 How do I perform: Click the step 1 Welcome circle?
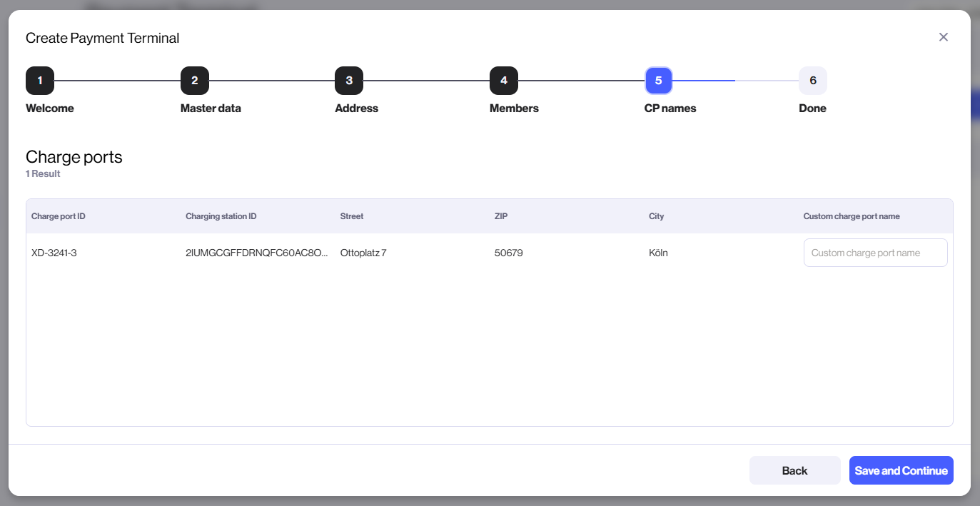40,81
